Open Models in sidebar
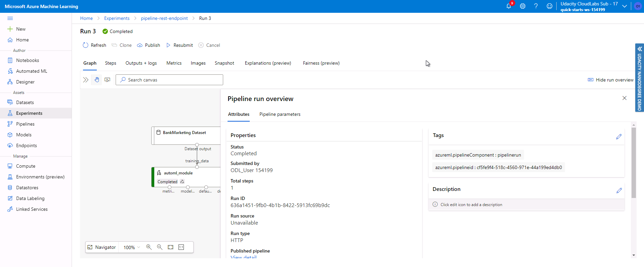Viewport: 644px width, 267px height. point(36,135)
